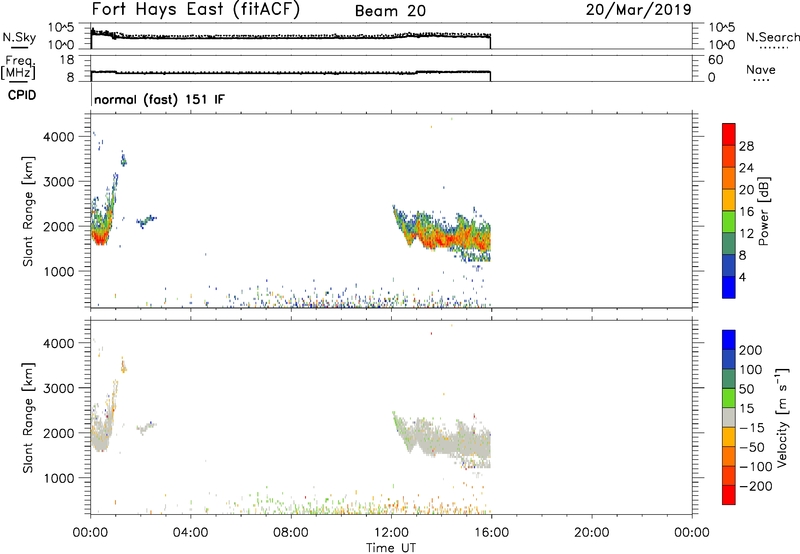Click the power panel 'Slant Range [km]' label
This screenshot has height=554, width=800.
pos(28,211)
